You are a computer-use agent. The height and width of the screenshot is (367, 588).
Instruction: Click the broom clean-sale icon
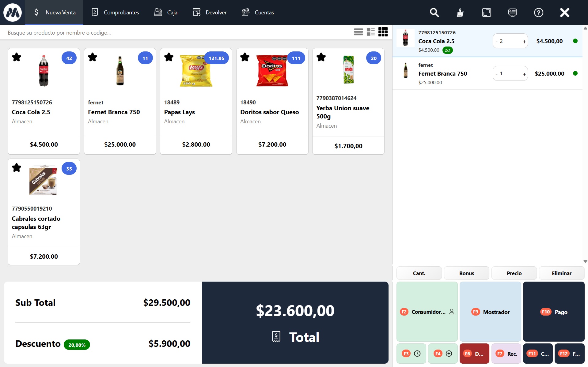click(460, 13)
